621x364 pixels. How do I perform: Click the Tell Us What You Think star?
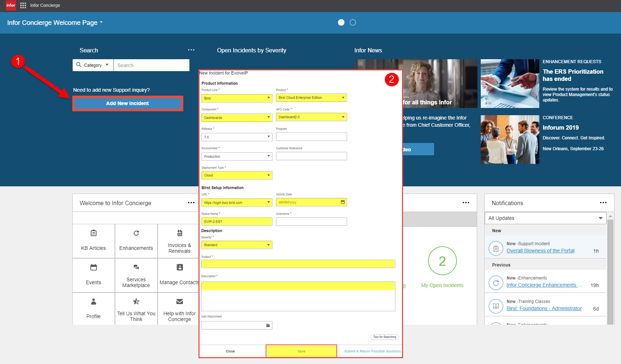pyautogui.click(x=136, y=302)
